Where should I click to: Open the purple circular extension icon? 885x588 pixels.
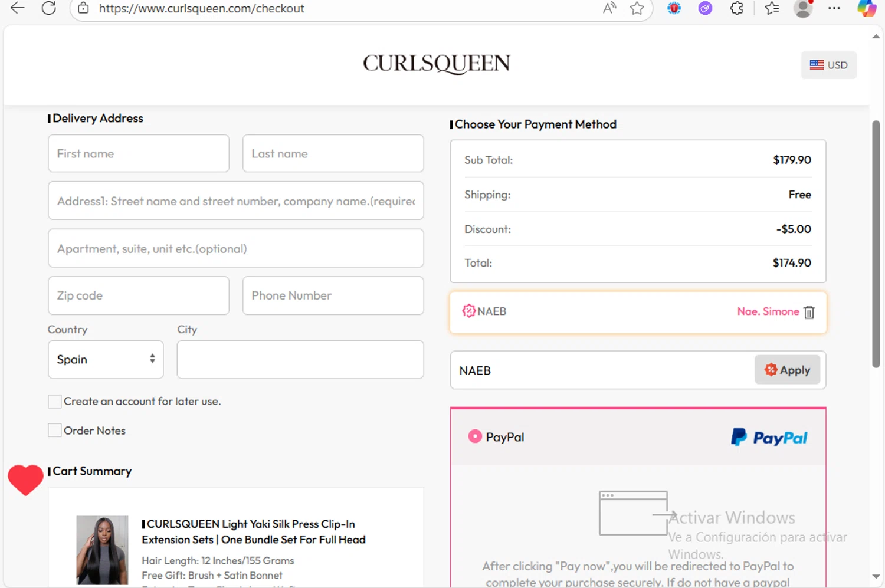[x=705, y=8]
